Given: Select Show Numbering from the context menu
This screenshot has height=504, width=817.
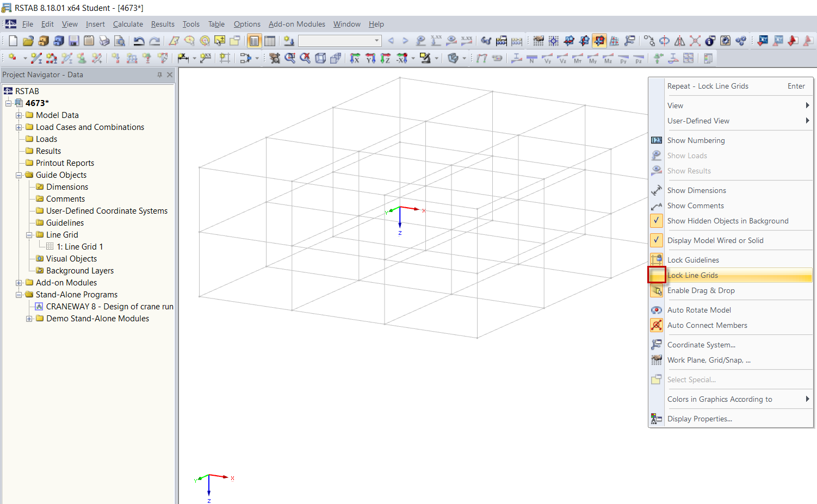Looking at the screenshot, I should [696, 140].
